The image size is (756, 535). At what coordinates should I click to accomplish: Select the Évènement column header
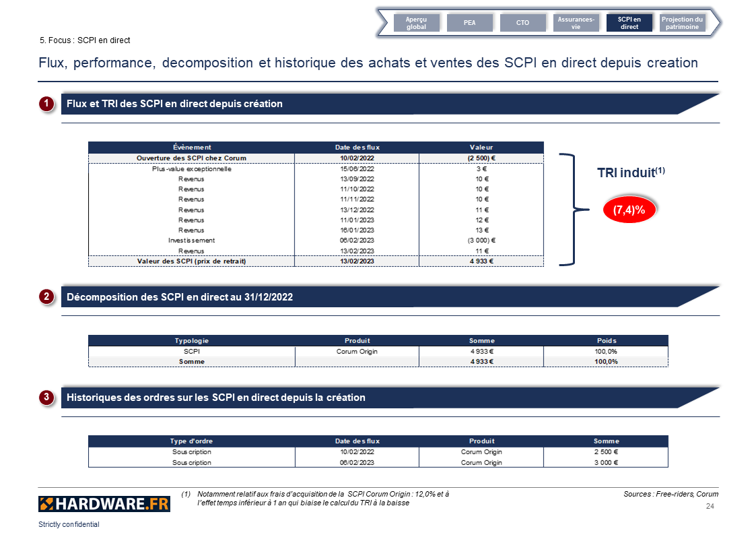coord(192,147)
